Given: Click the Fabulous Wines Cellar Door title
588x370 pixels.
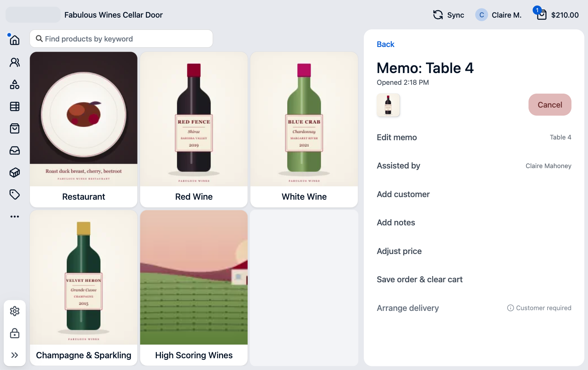Looking at the screenshot, I should pos(114,15).
